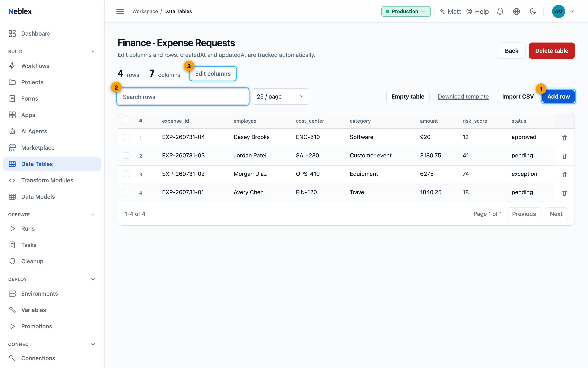Click trash icon for Morgan Diaz row
Image resolution: width=588 pixels, height=368 pixels.
click(x=565, y=175)
